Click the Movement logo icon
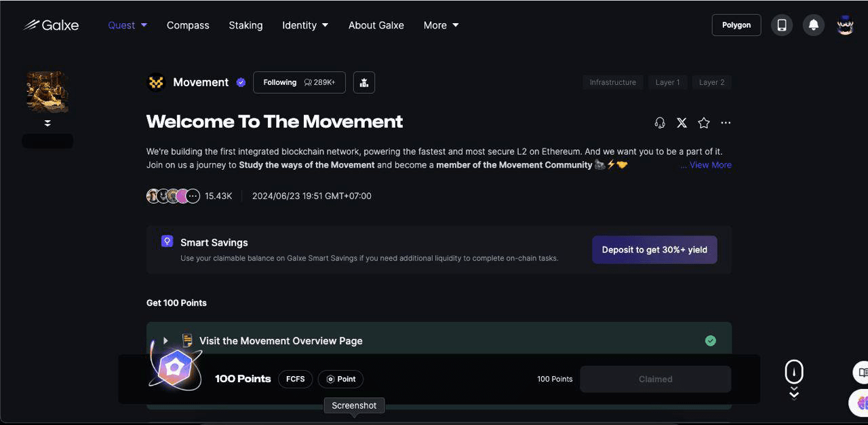868x425 pixels. point(156,82)
